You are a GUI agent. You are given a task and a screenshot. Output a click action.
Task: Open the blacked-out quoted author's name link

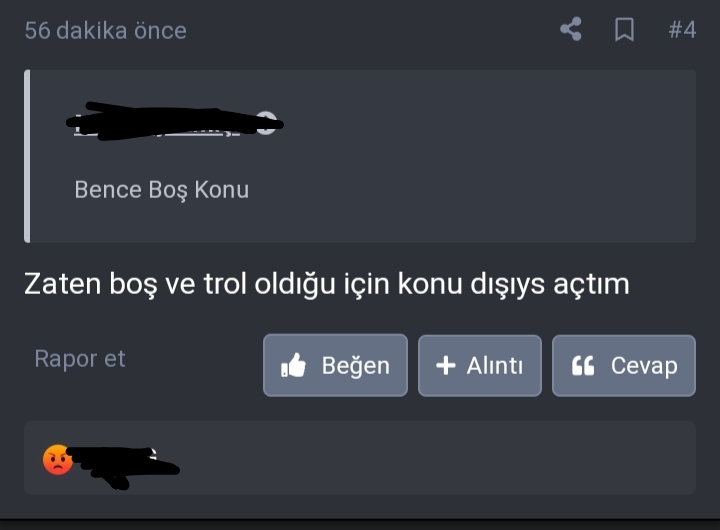[158, 123]
